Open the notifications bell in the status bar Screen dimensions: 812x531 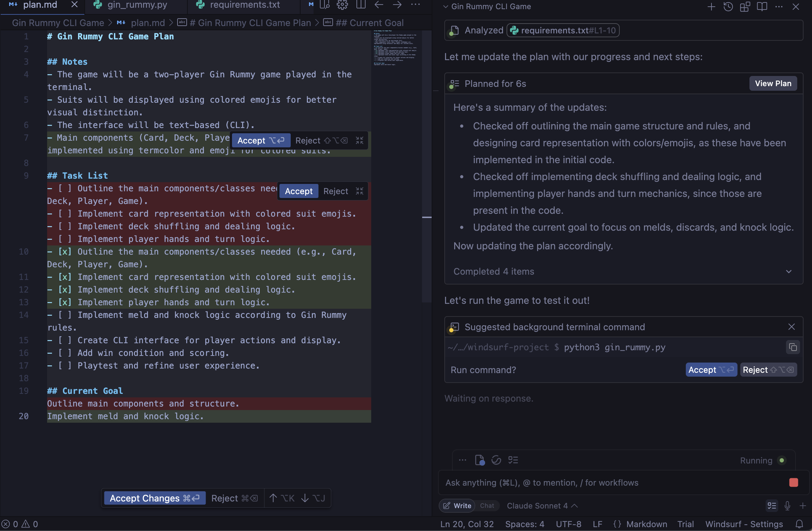[x=799, y=524]
